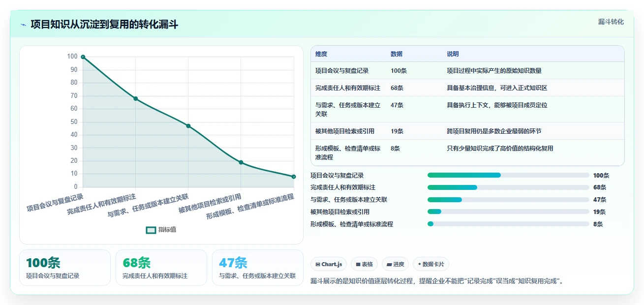Click the 数据 column header
The height and width of the screenshot is (305, 644).
pyautogui.click(x=397, y=54)
